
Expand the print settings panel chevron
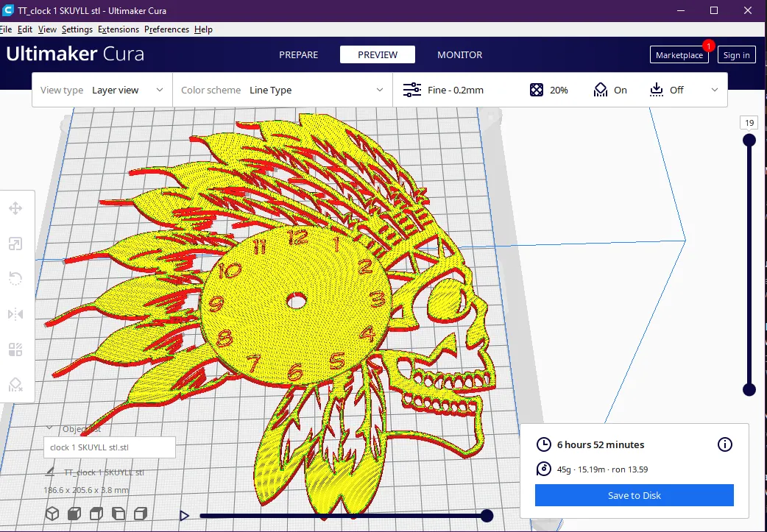[x=715, y=90]
